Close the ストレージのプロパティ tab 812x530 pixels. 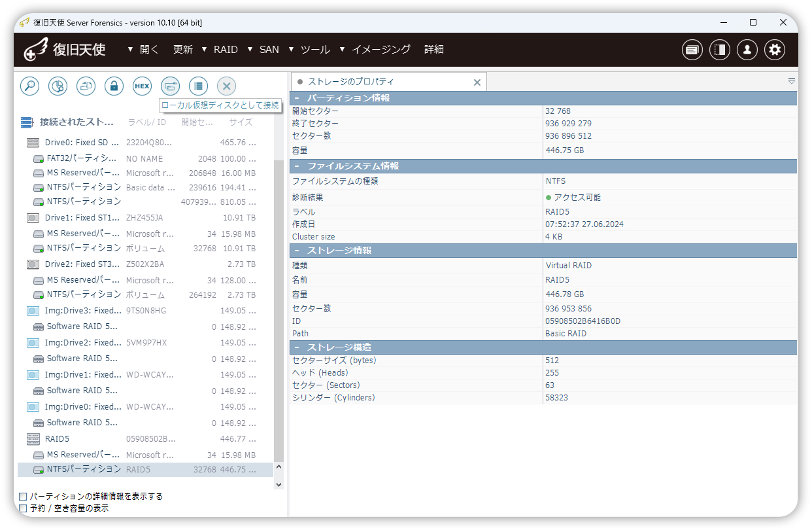pyautogui.click(x=477, y=82)
